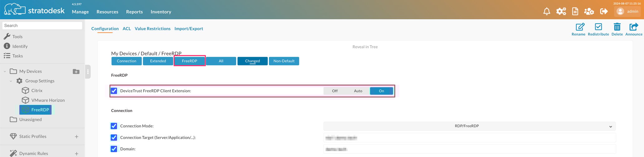Set DeviceTrust extension to Off
The height and width of the screenshot is (157, 644).
pos(334,91)
